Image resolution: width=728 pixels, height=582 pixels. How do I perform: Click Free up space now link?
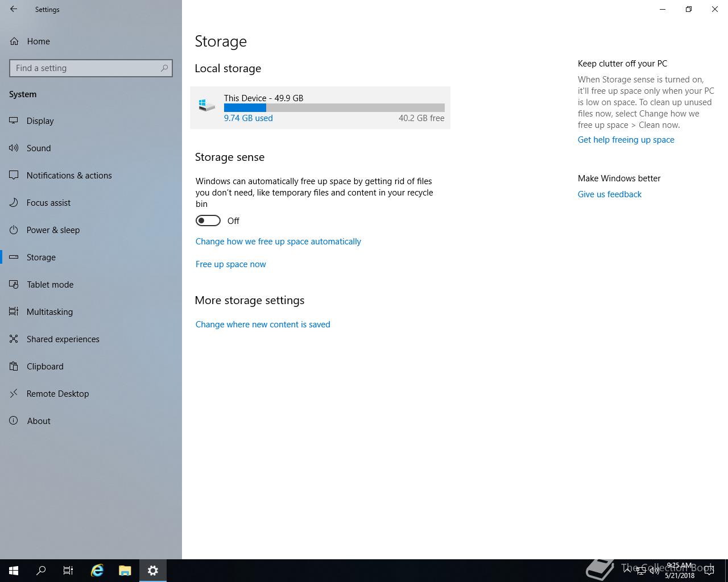tap(231, 264)
